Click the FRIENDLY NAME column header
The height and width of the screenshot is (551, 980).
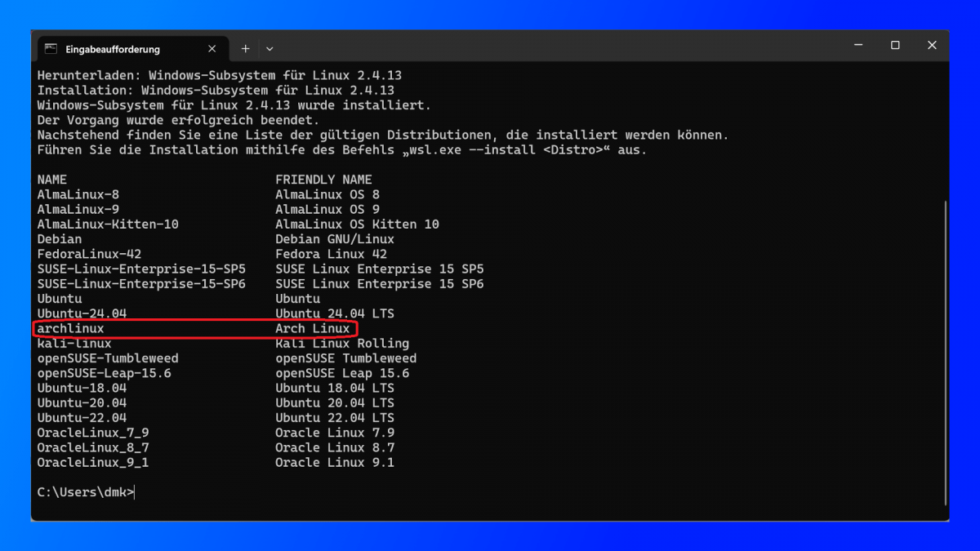(x=323, y=180)
